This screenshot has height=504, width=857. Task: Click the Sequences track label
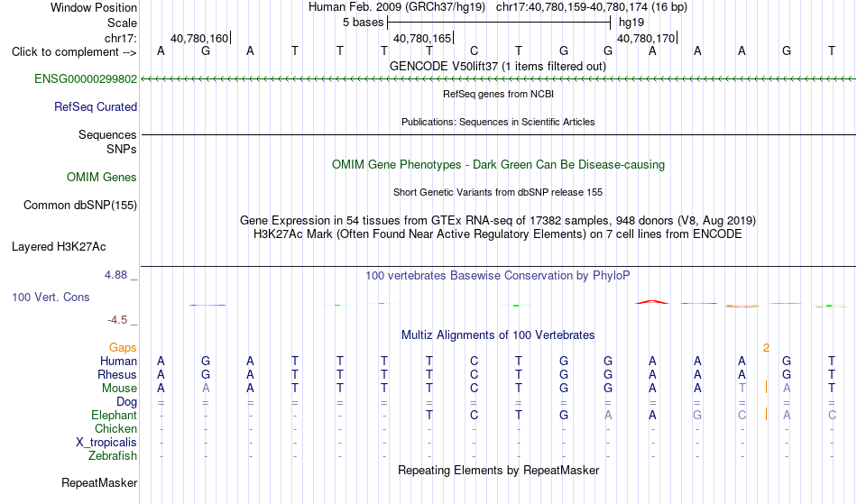(107, 135)
